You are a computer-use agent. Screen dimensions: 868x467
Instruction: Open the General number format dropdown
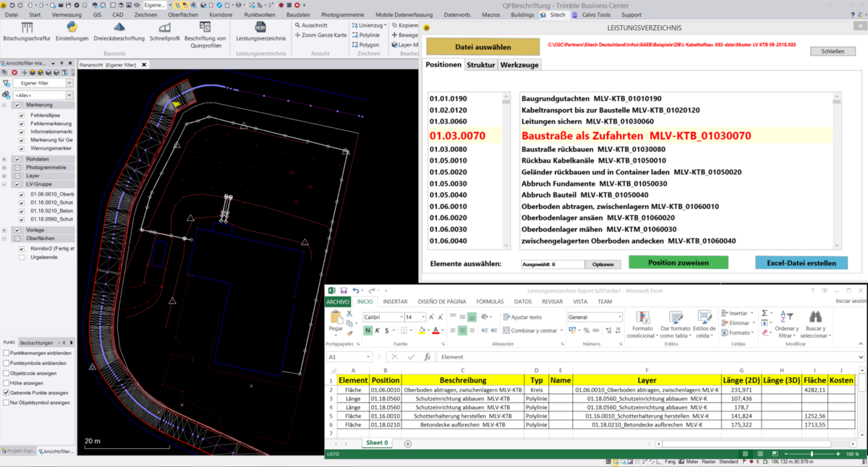tap(619, 317)
